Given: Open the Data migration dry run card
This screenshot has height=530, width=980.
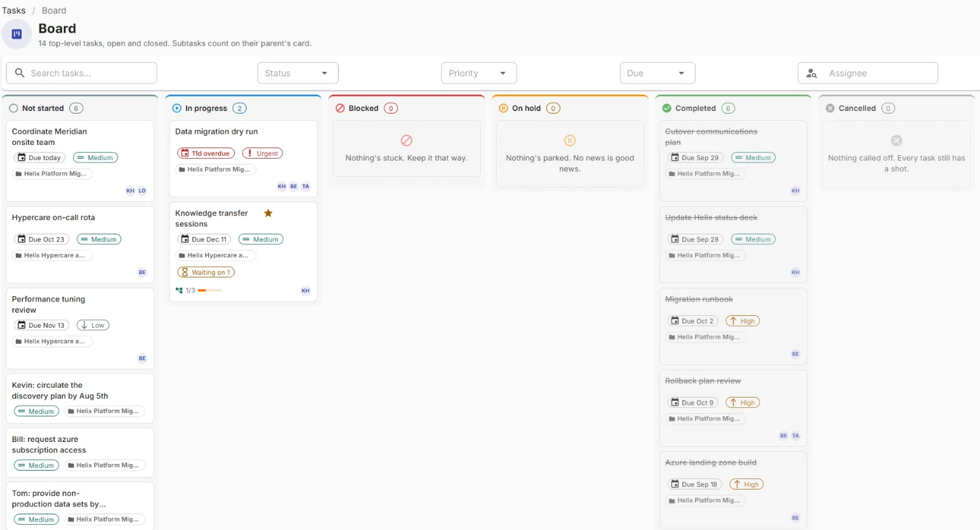Looking at the screenshot, I should point(243,159).
